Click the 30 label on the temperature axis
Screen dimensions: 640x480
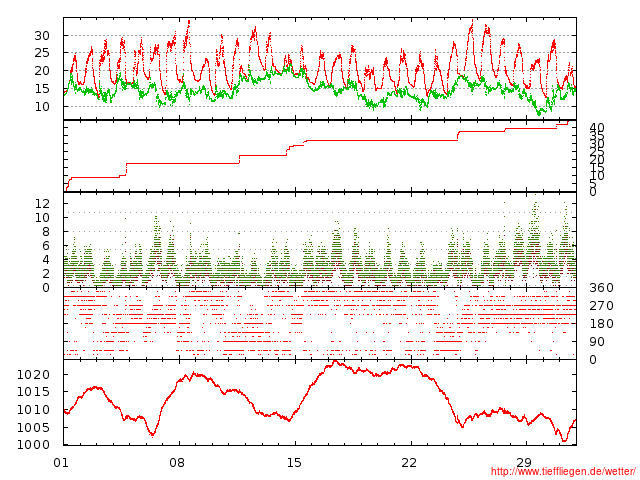pyautogui.click(x=42, y=36)
